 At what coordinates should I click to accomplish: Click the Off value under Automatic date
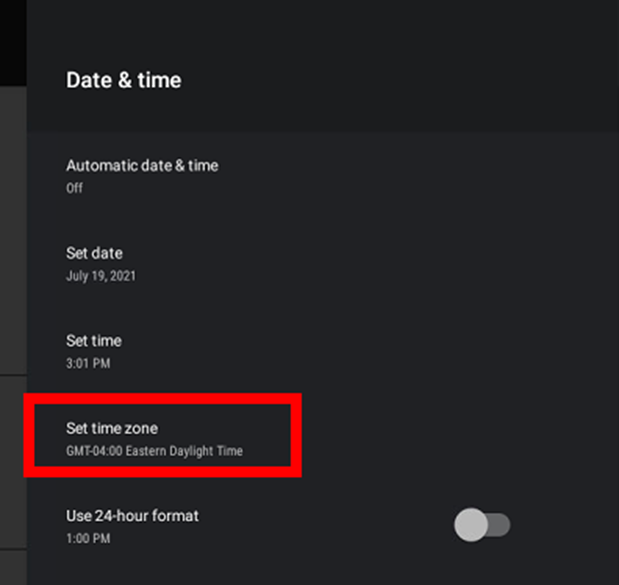(74, 188)
